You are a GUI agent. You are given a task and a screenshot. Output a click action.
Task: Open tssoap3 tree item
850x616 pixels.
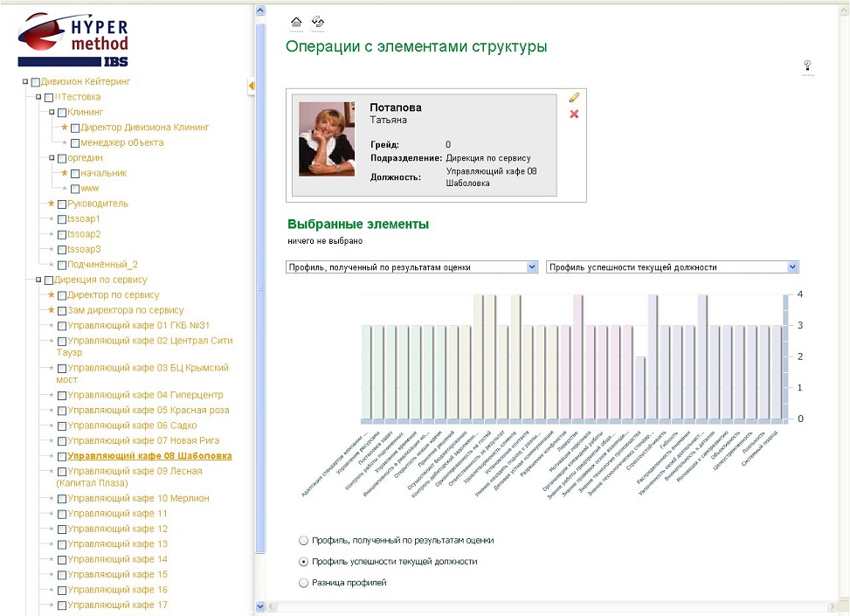[x=84, y=249]
